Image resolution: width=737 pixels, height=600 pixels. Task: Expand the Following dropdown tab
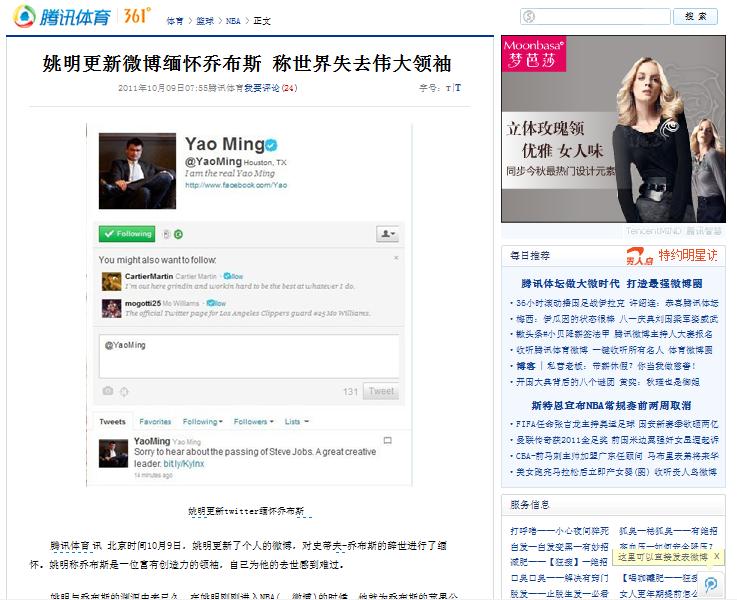coord(202,422)
